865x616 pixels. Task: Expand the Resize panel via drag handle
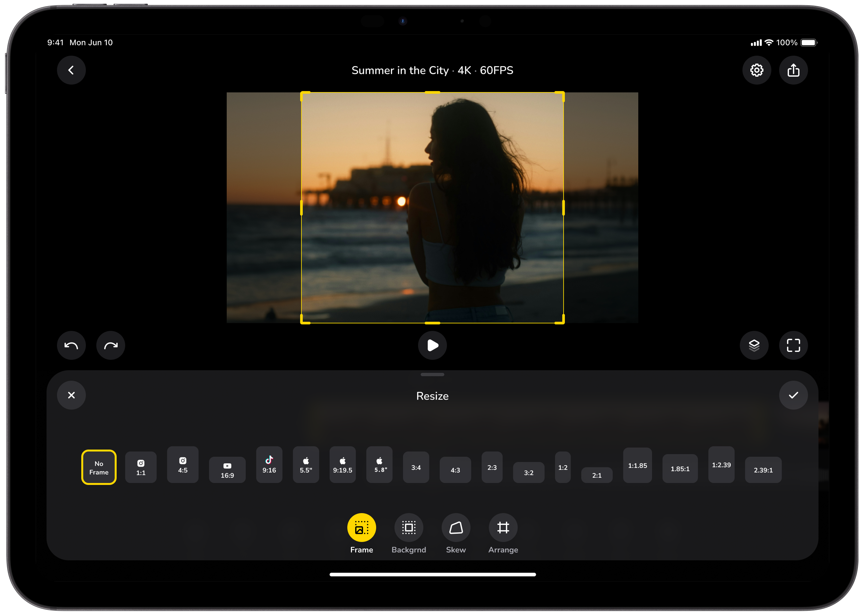[x=432, y=375]
